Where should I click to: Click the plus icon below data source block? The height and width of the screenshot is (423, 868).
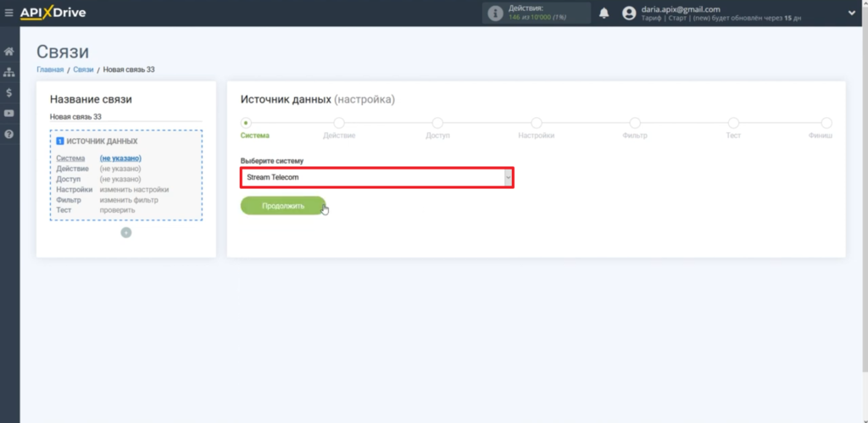pos(126,232)
